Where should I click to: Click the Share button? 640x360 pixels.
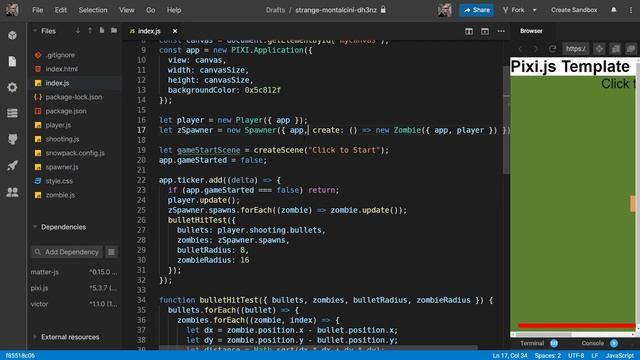[476, 10]
